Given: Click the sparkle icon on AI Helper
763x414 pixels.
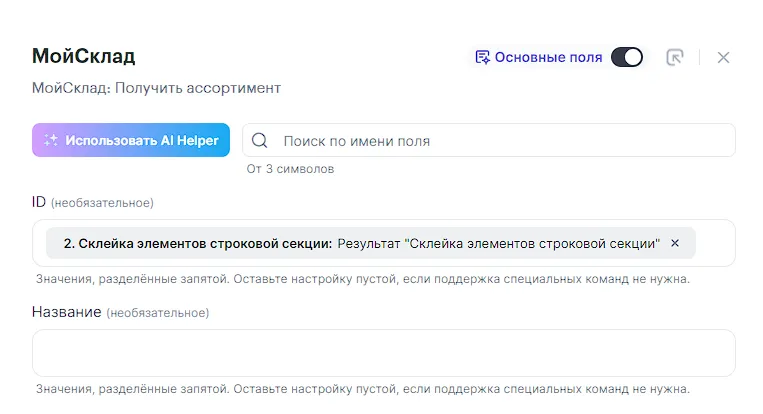Looking at the screenshot, I should [50, 141].
